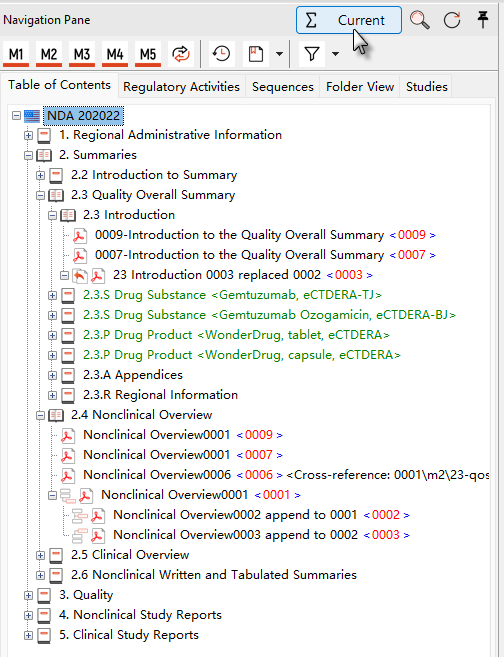Click PDF icon of Nonclinical Overview0006
Viewport: 504px width, 657px height.
(x=68, y=475)
